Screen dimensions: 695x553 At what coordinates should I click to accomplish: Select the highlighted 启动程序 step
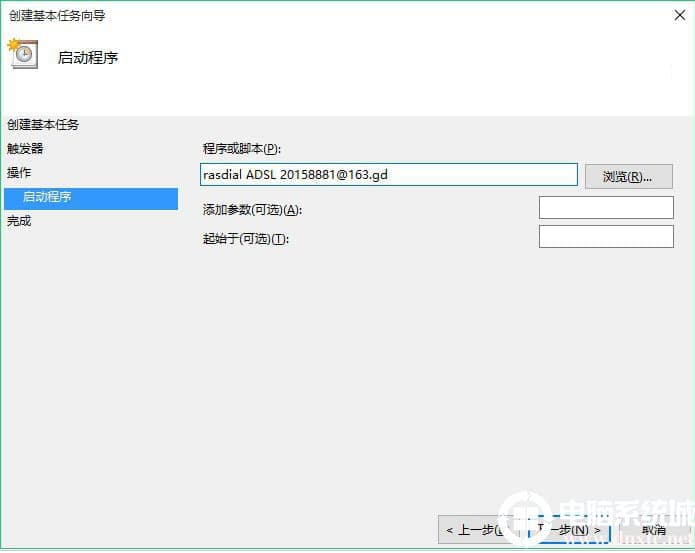pos(91,197)
